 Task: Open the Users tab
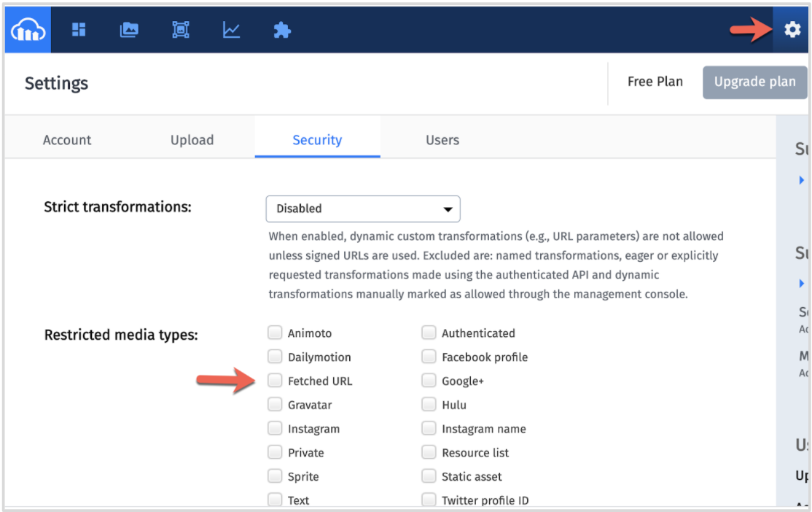pyautogui.click(x=442, y=140)
